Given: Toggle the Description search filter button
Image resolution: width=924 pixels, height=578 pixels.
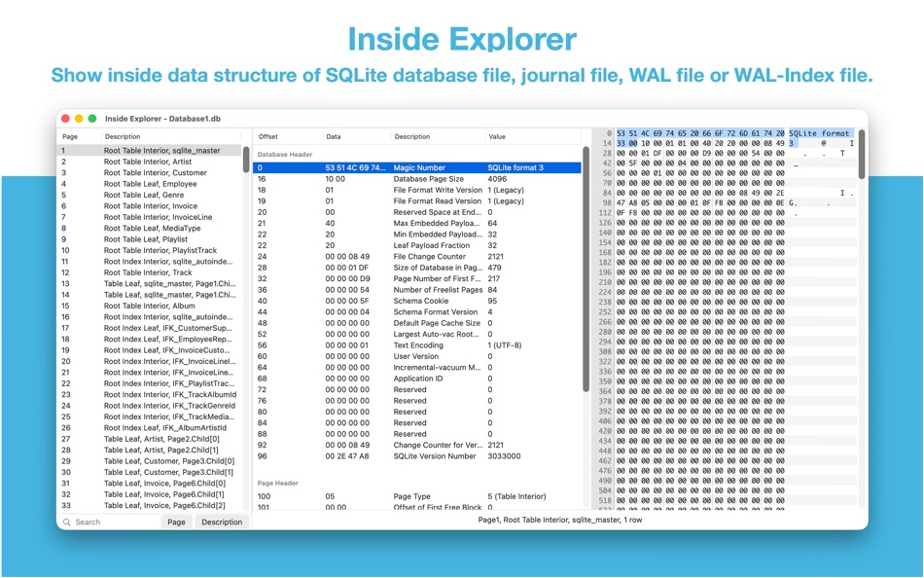Looking at the screenshot, I should tap(222, 522).
